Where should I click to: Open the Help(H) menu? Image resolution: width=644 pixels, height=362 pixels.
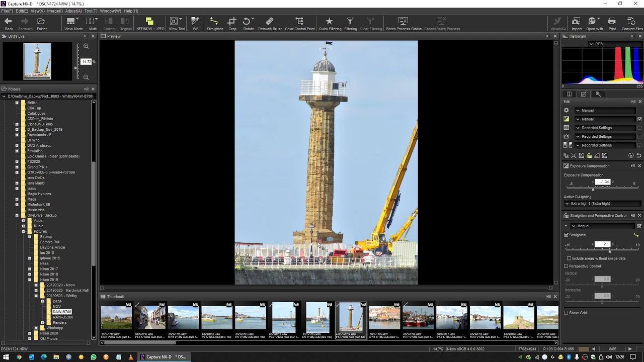pos(131,11)
